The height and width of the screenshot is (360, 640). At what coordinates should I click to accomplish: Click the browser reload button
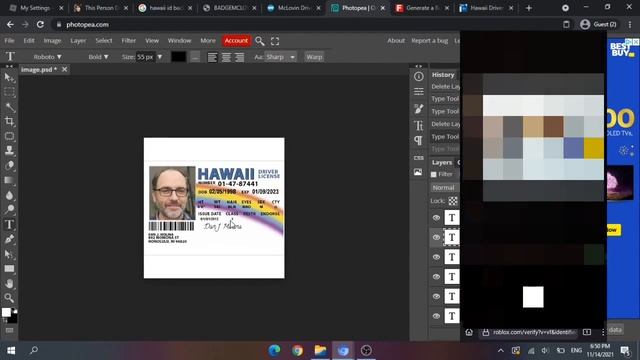coord(40,24)
